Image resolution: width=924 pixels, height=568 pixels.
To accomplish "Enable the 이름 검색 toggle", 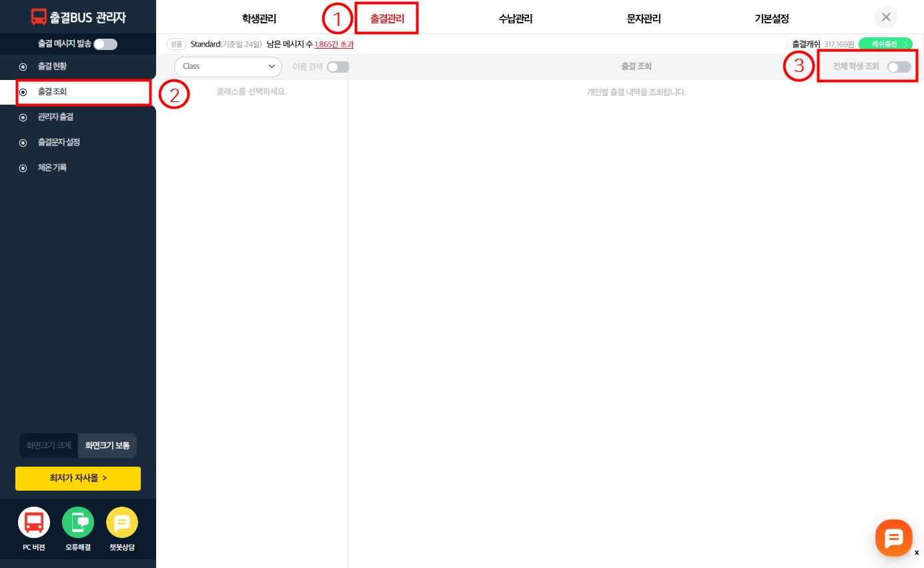I will coord(338,67).
